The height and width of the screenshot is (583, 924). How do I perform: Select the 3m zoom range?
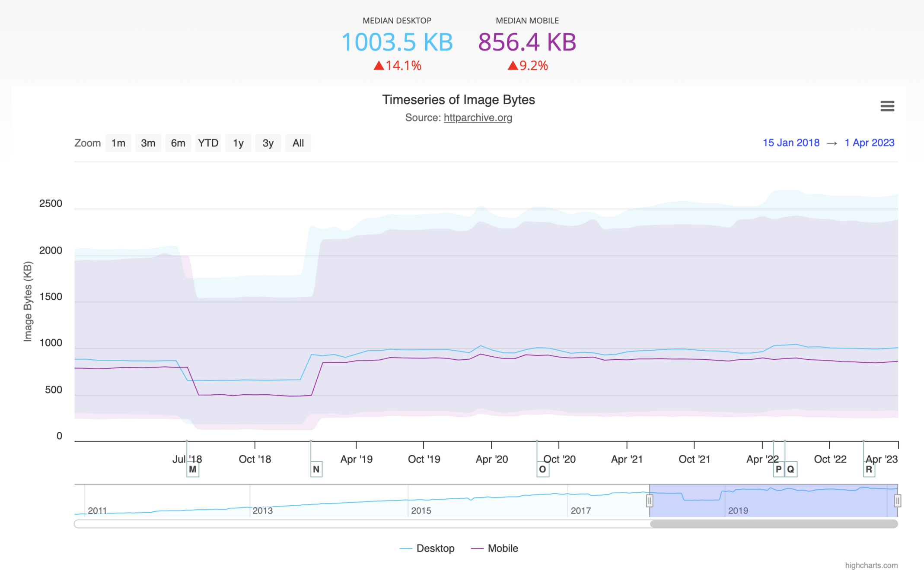click(148, 143)
